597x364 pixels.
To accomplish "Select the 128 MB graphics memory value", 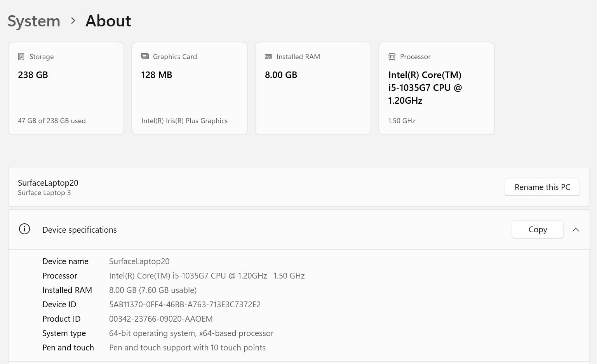I will coord(157,75).
